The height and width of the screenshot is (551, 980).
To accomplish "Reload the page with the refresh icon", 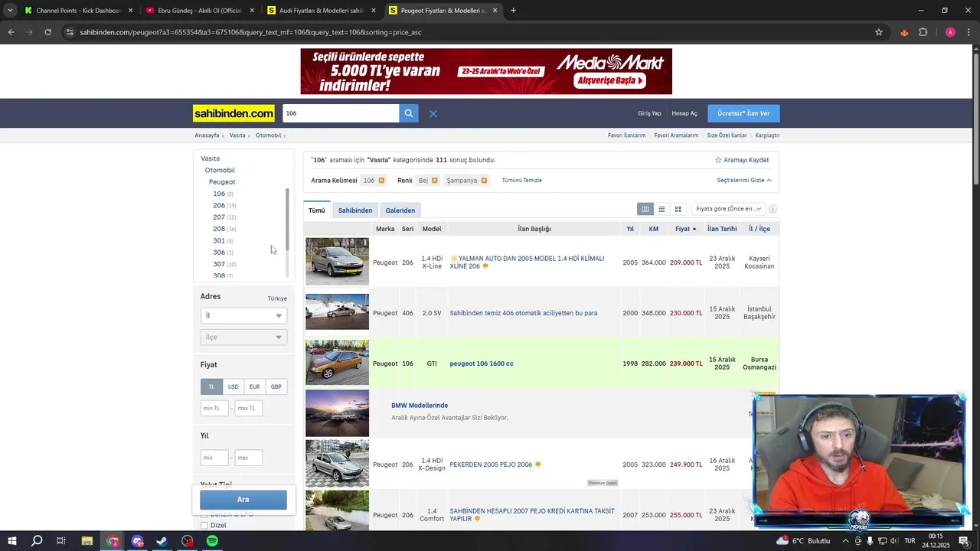I will point(47,32).
